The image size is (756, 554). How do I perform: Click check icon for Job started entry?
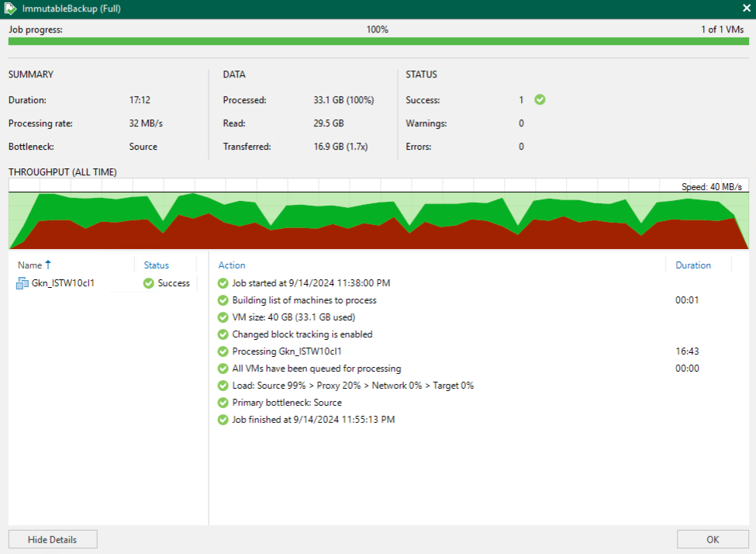point(223,283)
